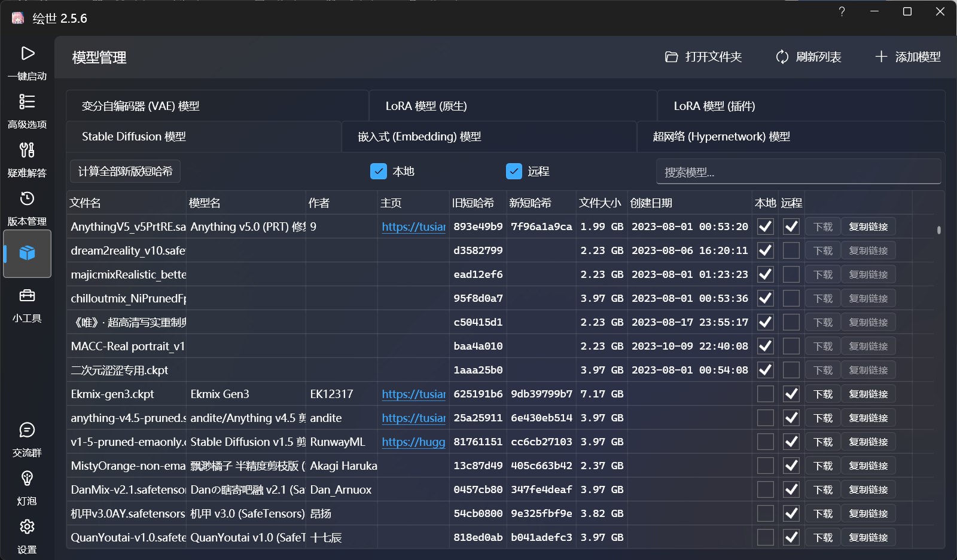Click 复制链接 for 机甲v3.0AY row
The height and width of the screenshot is (560, 957).
868,513
